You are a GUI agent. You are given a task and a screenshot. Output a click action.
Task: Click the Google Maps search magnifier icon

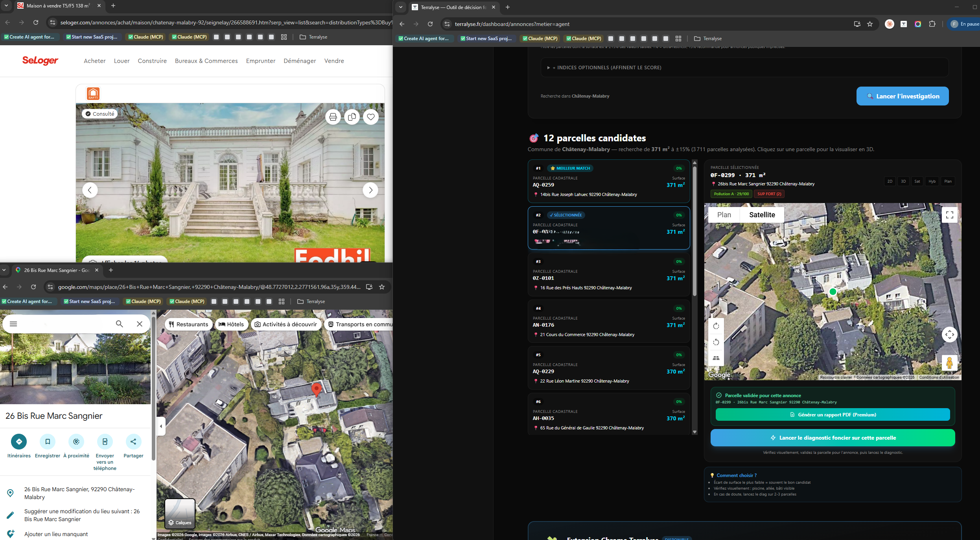pos(120,324)
